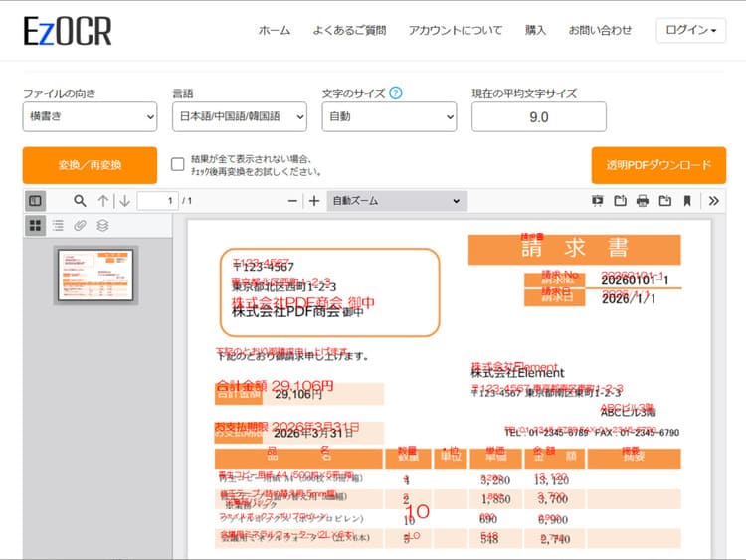
Task: Open お問い合わせ menu item
Action: [x=600, y=31]
